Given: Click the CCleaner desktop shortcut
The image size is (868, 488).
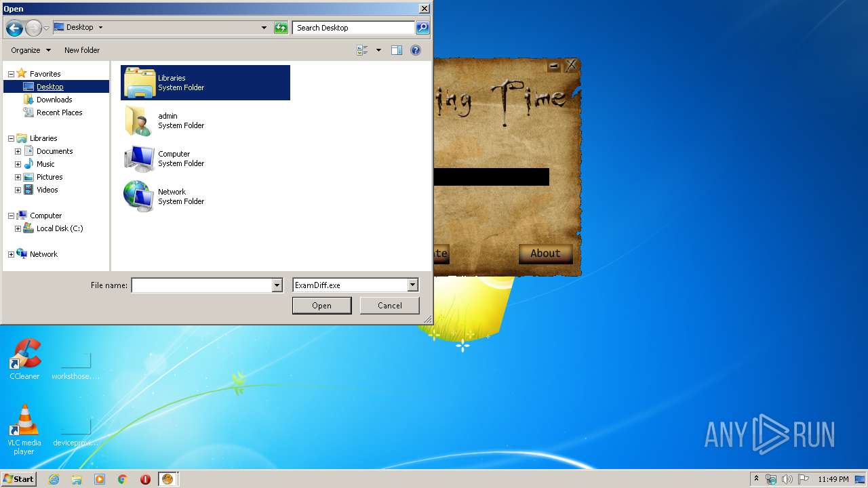Looking at the screenshot, I should pos(24,359).
